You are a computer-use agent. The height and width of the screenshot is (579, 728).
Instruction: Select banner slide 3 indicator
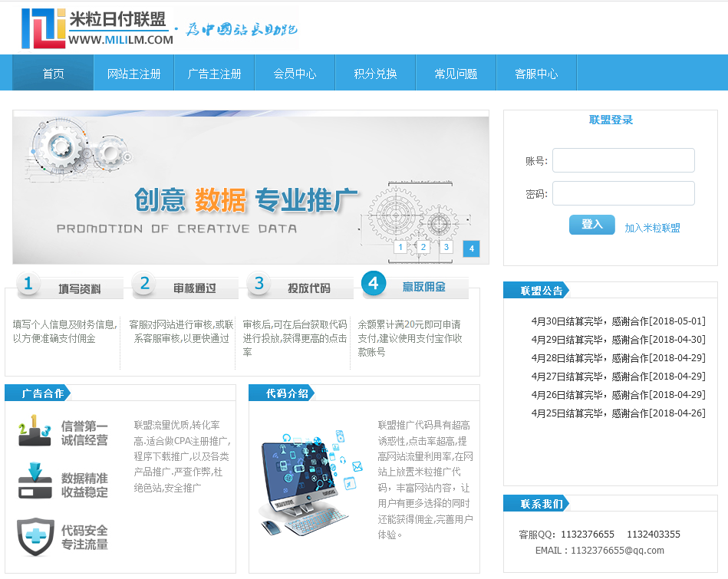(x=446, y=248)
